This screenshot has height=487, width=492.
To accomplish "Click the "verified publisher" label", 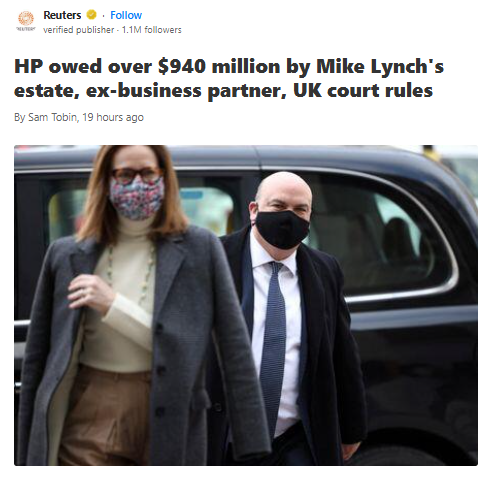I will [79, 30].
